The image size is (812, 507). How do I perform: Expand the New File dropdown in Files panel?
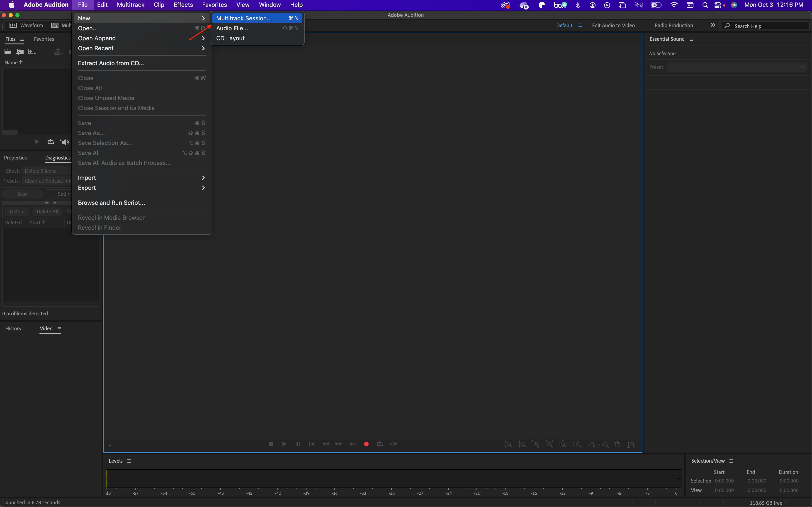pos(32,52)
